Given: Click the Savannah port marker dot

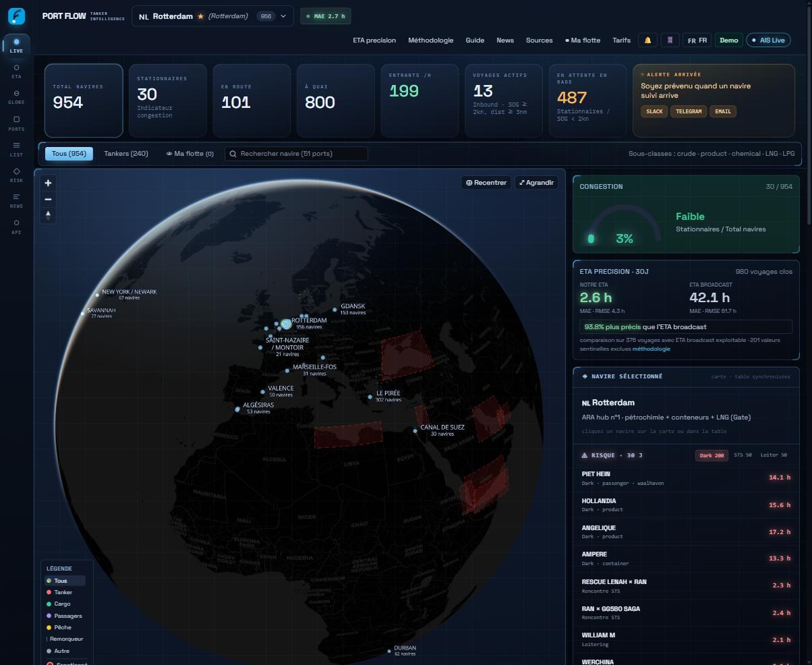Looking at the screenshot, I should 83,314.
